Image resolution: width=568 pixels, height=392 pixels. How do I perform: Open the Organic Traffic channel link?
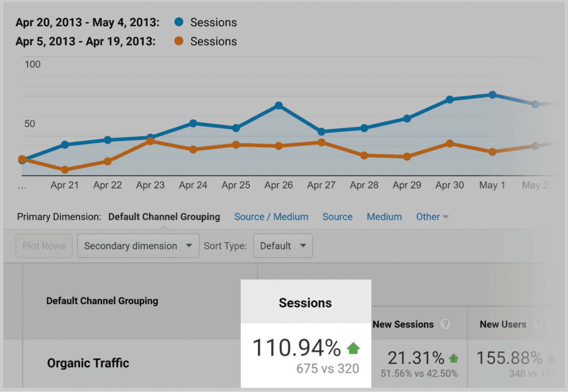pyautogui.click(x=88, y=363)
